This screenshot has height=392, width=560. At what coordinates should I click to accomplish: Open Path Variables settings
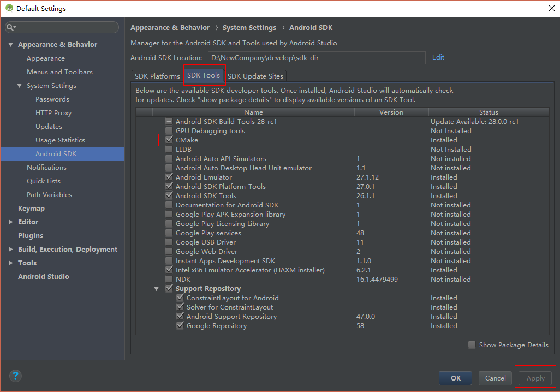[49, 194]
